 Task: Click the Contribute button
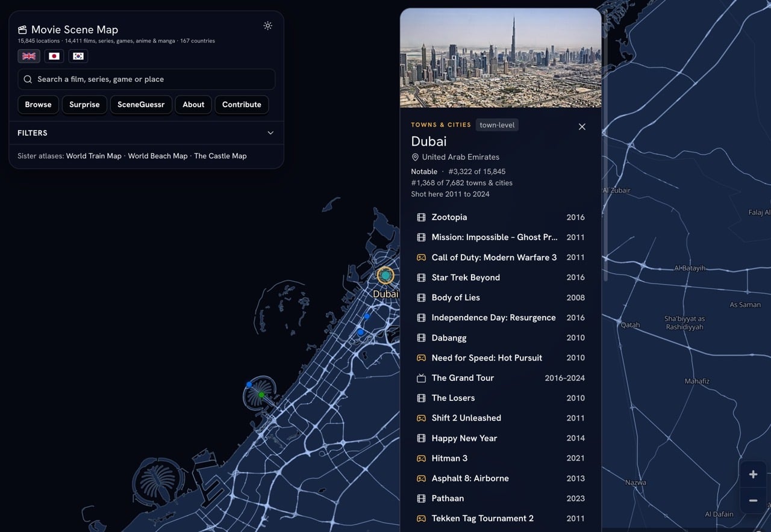pos(242,105)
